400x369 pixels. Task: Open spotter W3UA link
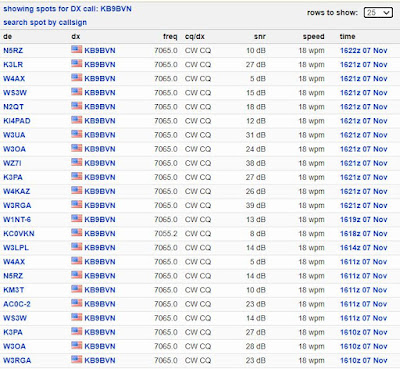click(14, 135)
